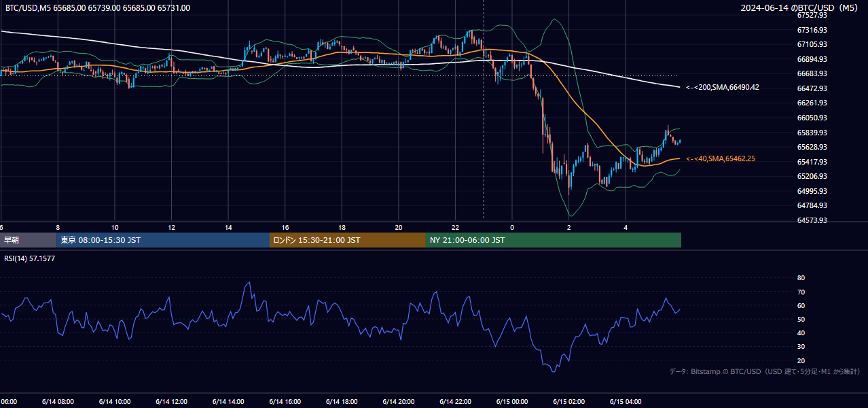868x408 pixels.
Task: Click price axis value 64573.93
Action: pos(812,220)
